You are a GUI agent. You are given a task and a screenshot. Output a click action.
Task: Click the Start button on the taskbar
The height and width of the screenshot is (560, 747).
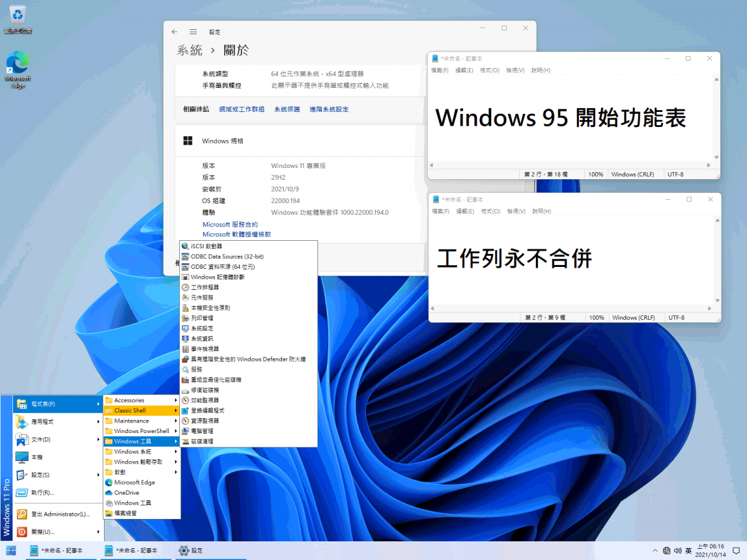click(x=11, y=551)
